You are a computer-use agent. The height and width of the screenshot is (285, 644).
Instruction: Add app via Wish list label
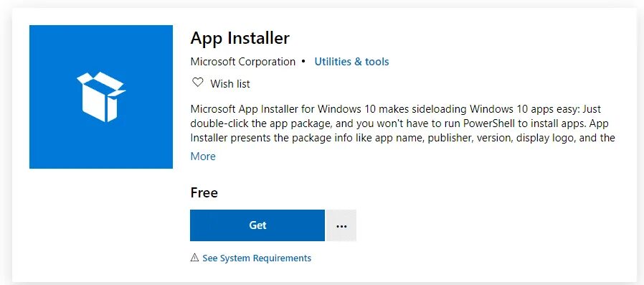click(x=230, y=84)
